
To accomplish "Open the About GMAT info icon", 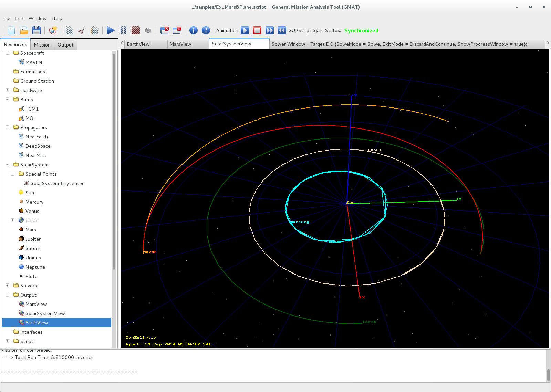I will (x=194, y=30).
